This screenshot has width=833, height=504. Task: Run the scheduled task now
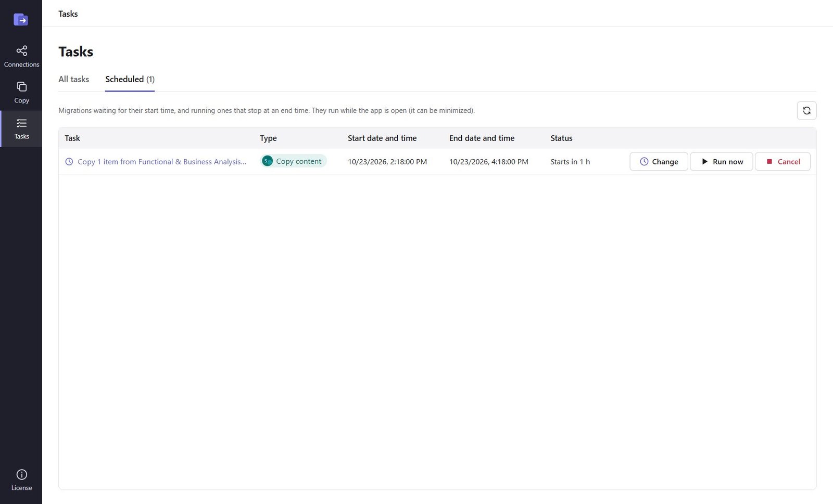(x=721, y=161)
